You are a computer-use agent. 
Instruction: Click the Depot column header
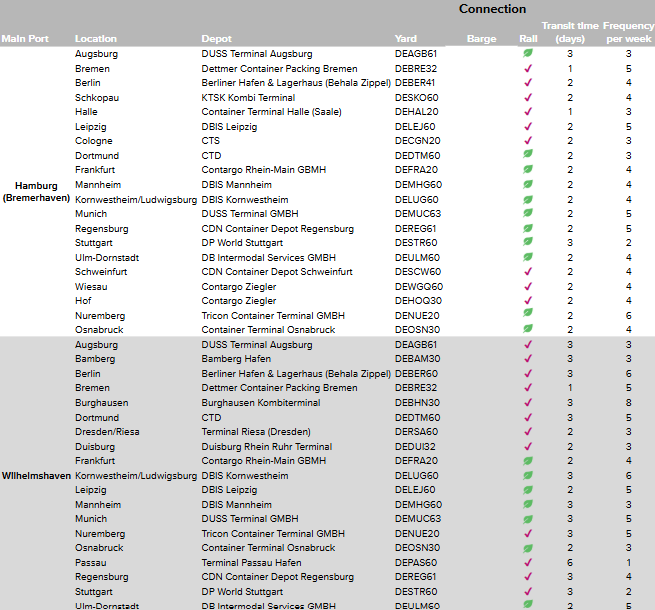(217, 39)
